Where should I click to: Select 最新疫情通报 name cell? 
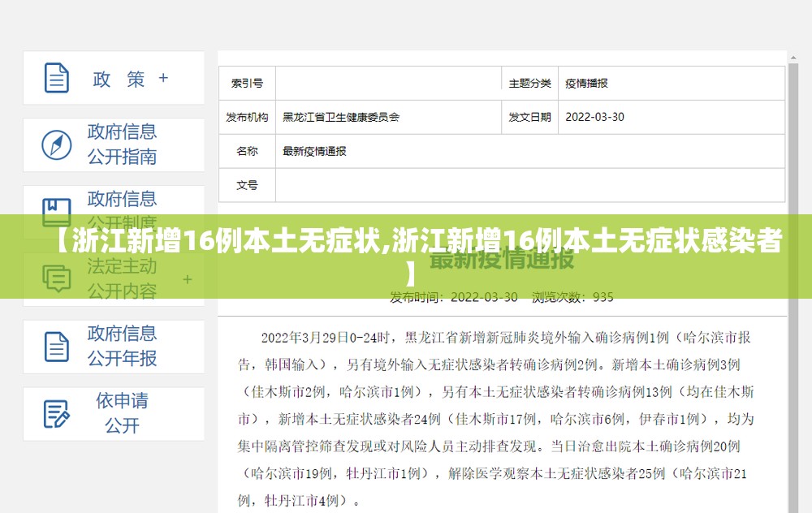click(x=314, y=151)
